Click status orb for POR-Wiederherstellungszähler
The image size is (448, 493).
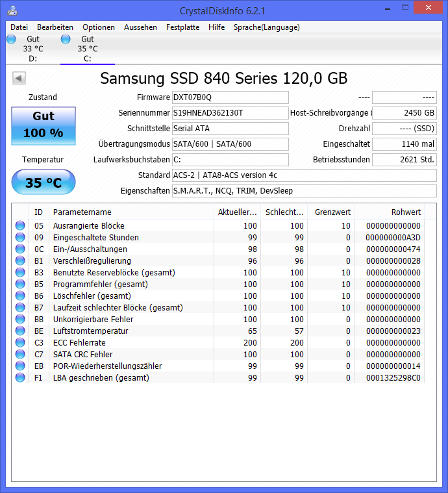point(20,366)
